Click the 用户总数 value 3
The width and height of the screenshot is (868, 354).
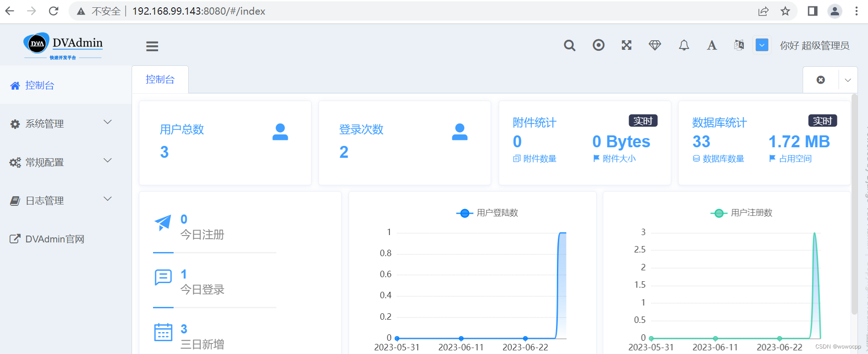[164, 152]
